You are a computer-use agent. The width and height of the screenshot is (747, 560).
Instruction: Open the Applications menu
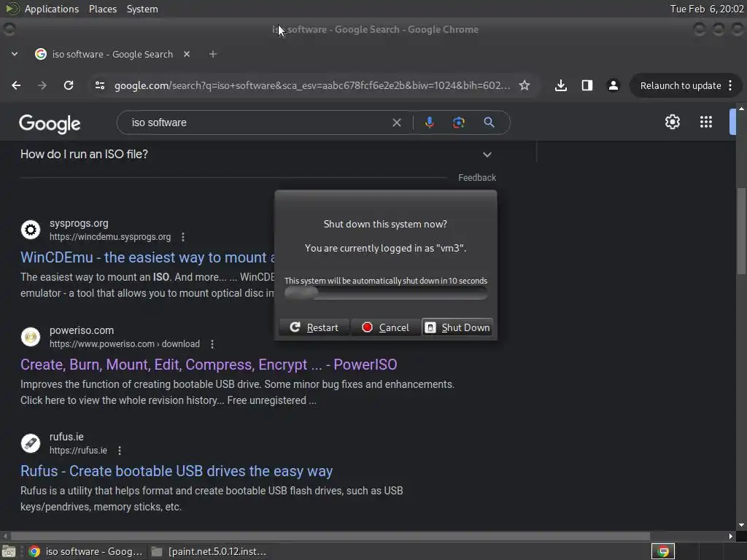[52, 9]
